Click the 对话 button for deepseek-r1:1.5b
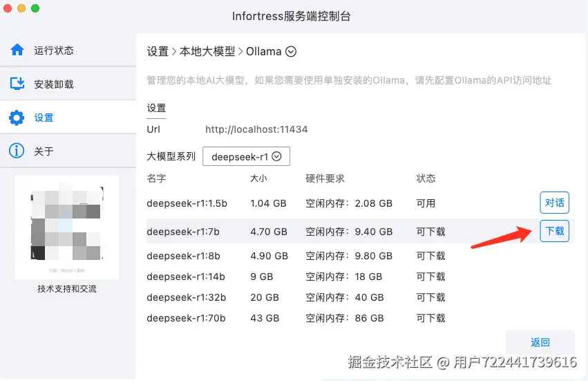 [554, 203]
